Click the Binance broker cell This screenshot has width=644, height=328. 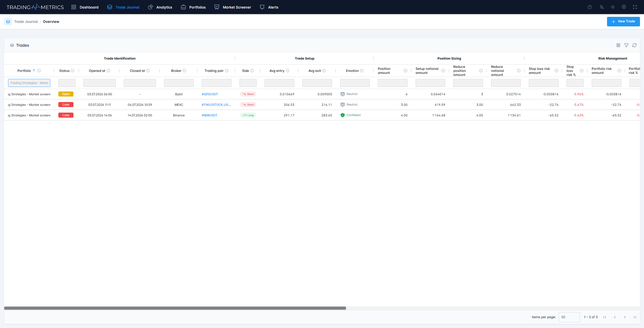pos(179,115)
